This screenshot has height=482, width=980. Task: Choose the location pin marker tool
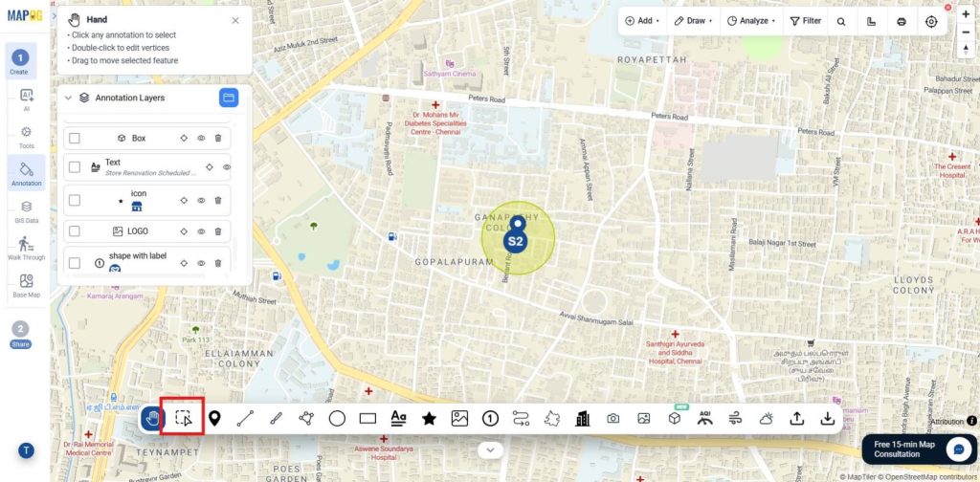tap(214, 418)
